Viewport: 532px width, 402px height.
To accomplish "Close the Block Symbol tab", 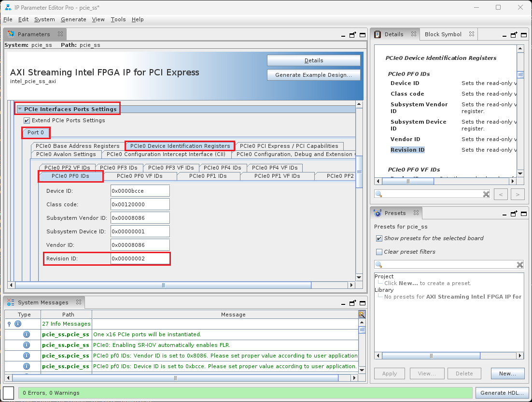I will pos(472,34).
